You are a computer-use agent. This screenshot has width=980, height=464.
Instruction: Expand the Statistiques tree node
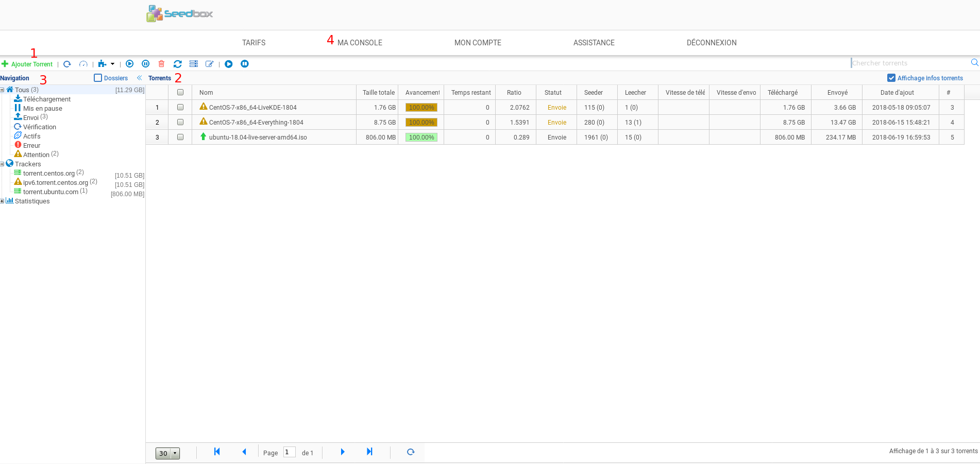point(2,201)
